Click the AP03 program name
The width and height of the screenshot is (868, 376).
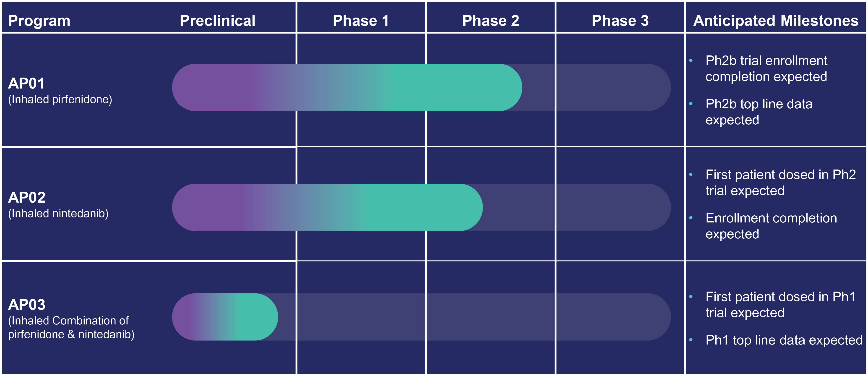pos(27,305)
